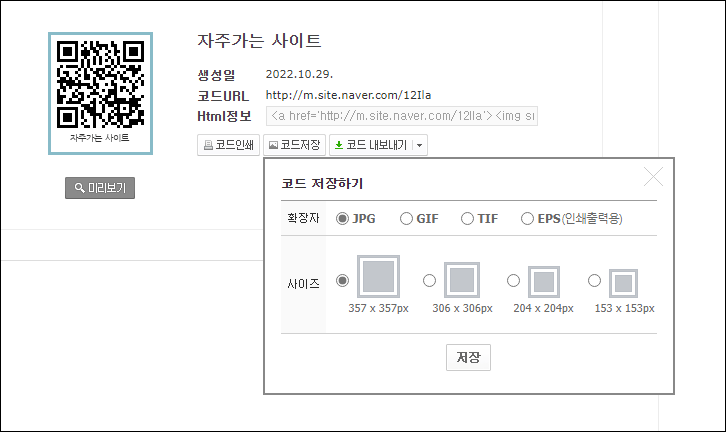Click the code URL http://m.site.naver.com/12Ila
The width and height of the screenshot is (726, 432).
[x=348, y=95]
